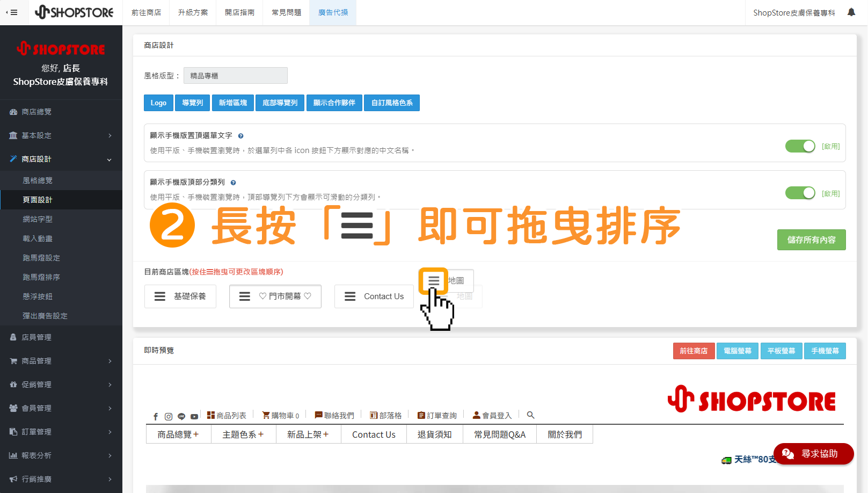Image resolution: width=868 pixels, height=493 pixels.
Task: Click the green 儲存所有內容 button
Action: 811,240
